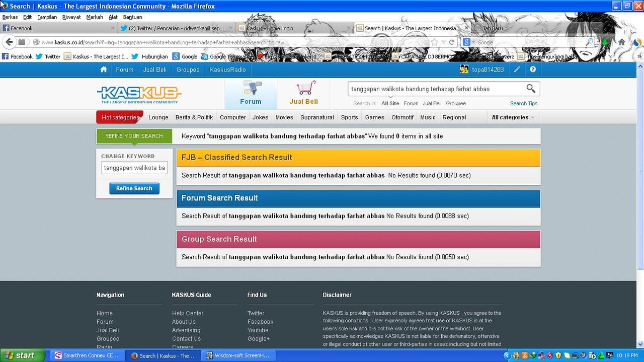Close the Twitter Pencarian tab
Screen dimensions: 644x362
point(231,28)
